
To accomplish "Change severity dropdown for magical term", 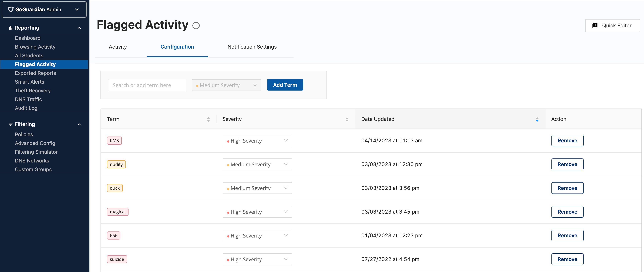I will coord(257,212).
